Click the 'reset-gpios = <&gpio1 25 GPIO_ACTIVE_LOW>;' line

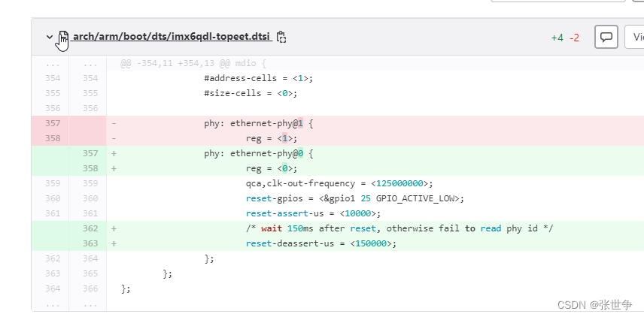355,198
